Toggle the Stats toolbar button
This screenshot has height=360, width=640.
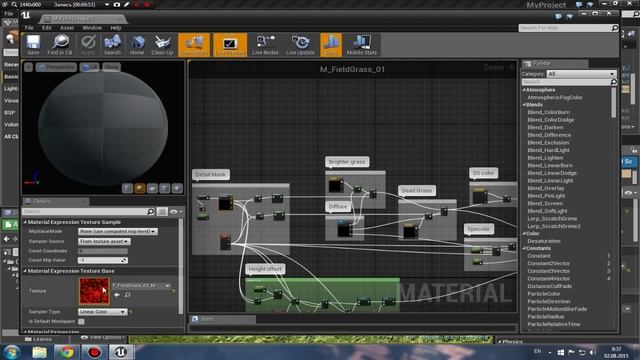(331, 44)
